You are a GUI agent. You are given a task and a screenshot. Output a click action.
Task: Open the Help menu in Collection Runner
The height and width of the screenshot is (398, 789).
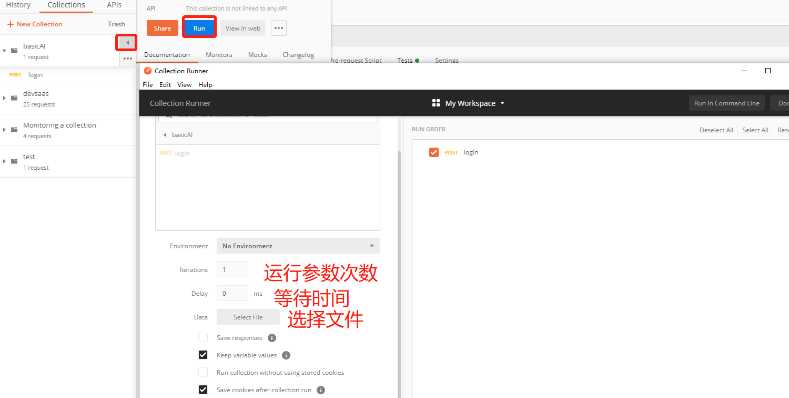205,85
